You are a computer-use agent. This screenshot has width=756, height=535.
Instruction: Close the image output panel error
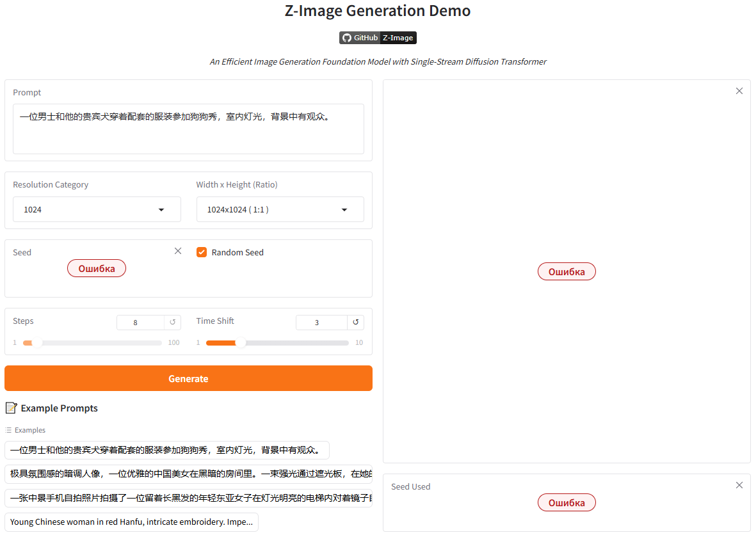coord(739,91)
